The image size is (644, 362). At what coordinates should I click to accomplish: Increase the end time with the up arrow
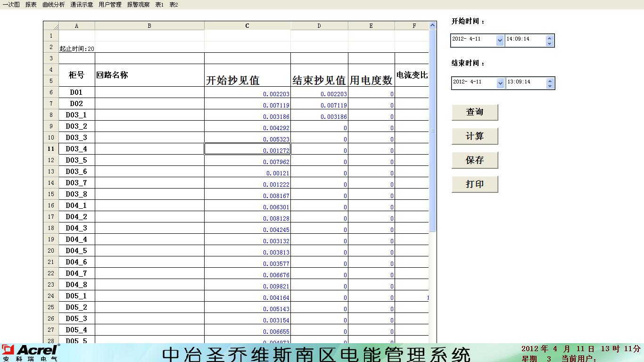tap(550, 81)
